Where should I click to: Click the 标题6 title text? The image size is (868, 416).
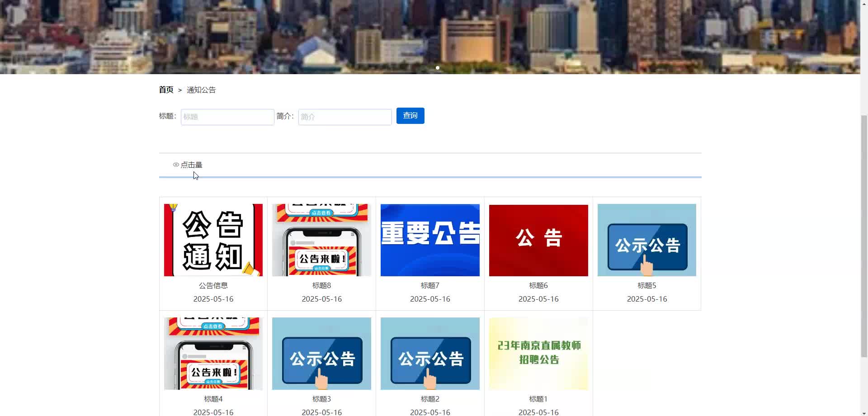tap(538, 286)
